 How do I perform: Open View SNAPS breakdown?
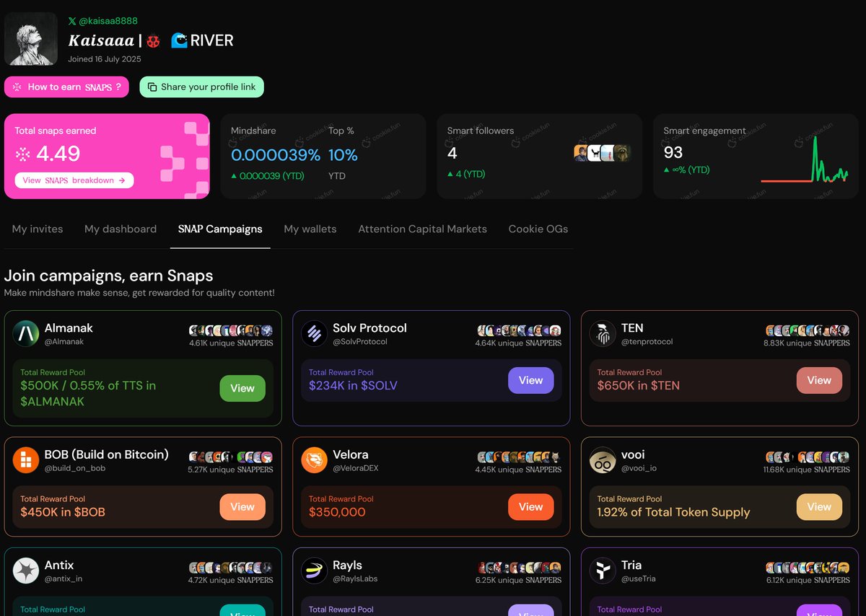(74, 180)
